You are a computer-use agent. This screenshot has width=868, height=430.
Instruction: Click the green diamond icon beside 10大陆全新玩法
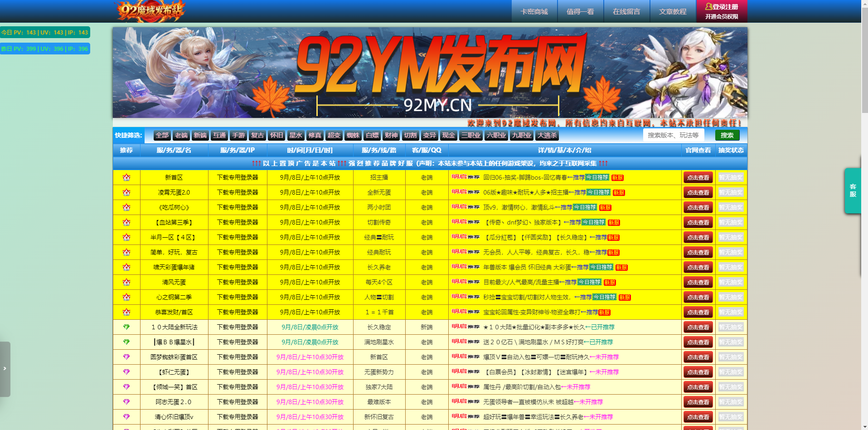pos(126,327)
